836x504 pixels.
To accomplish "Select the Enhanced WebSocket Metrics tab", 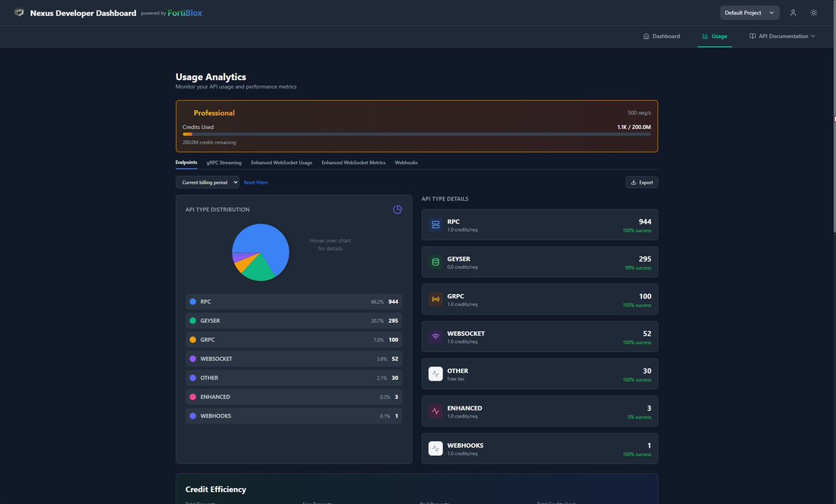I will [351, 161].
